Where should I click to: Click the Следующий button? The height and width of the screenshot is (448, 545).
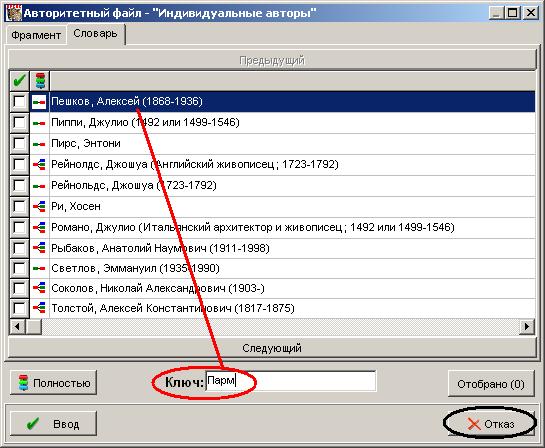point(272,348)
